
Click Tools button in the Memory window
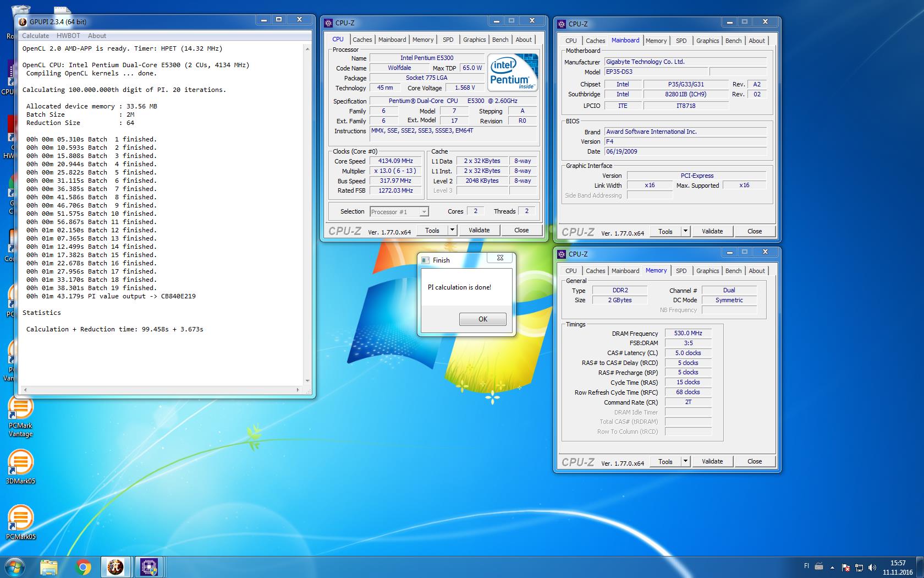(665, 461)
